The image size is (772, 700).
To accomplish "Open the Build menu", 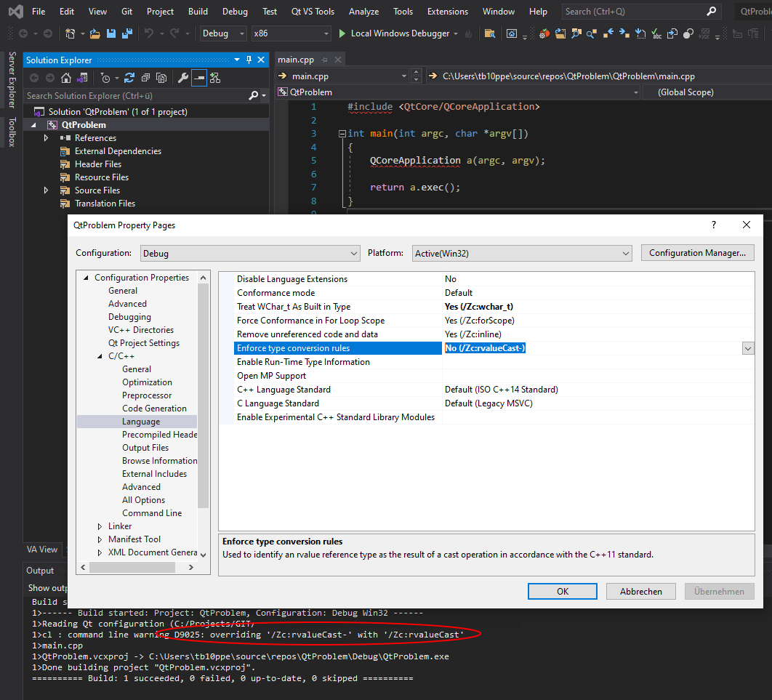I will (198, 12).
